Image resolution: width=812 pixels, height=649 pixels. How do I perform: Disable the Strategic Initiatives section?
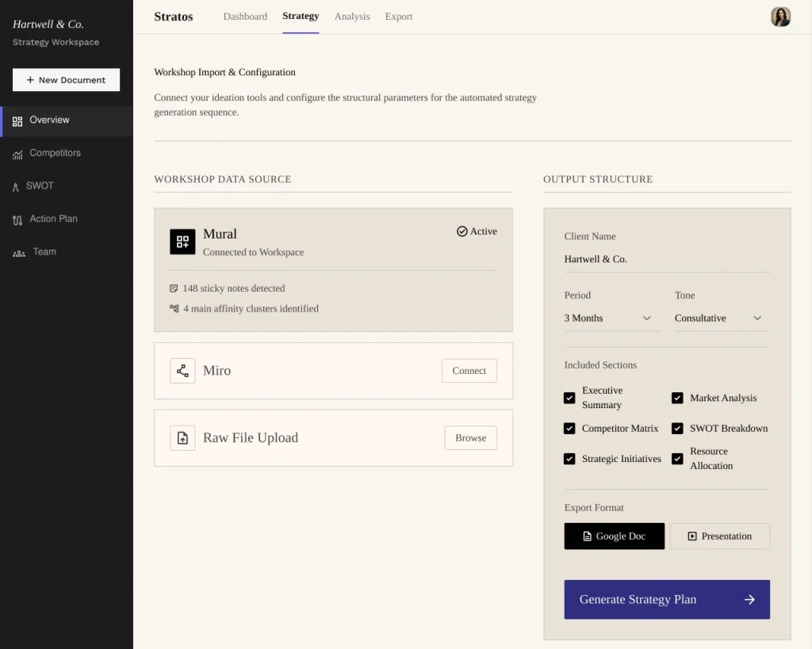click(569, 459)
